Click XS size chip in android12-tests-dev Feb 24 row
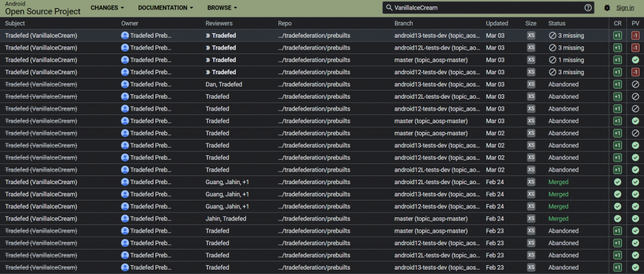 click(531, 206)
